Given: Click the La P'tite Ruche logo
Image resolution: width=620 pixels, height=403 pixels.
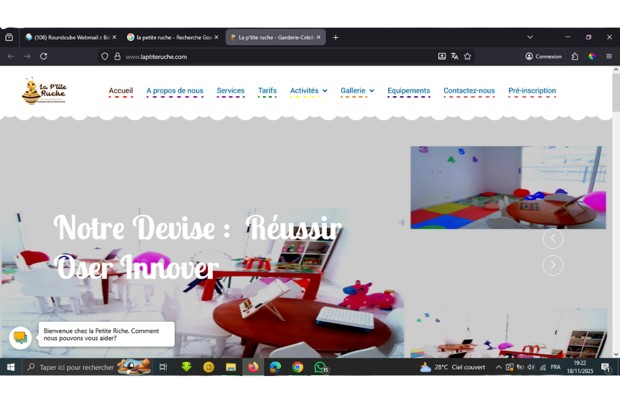Looking at the screenshot, I should [44, 91].
